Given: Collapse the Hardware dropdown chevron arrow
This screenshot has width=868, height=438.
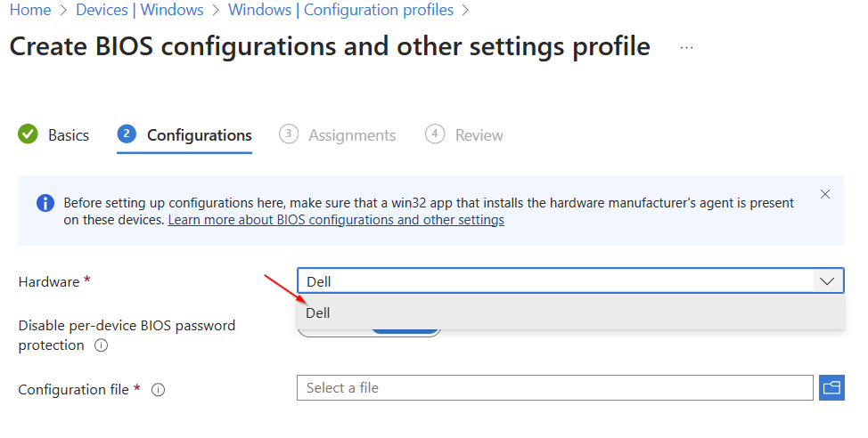Looking at the screenshot, I should (827, 281).
